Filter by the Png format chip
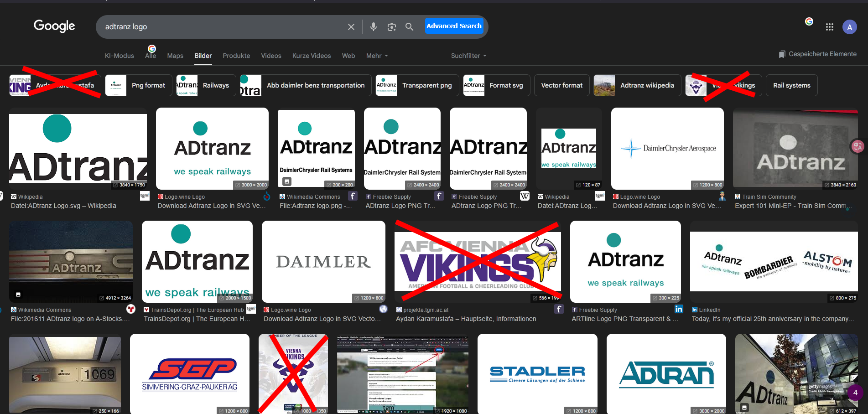868x414 pixels. [139, 85]
